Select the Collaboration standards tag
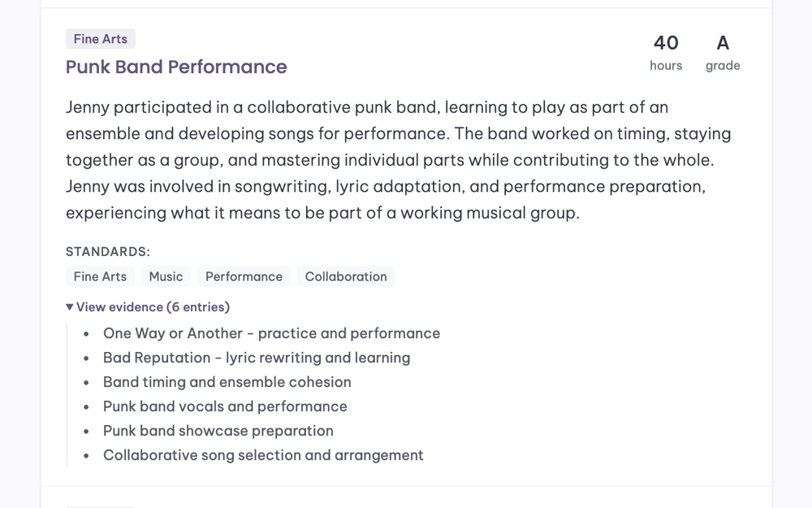812x508 pixels. click(x=346, y=276)
